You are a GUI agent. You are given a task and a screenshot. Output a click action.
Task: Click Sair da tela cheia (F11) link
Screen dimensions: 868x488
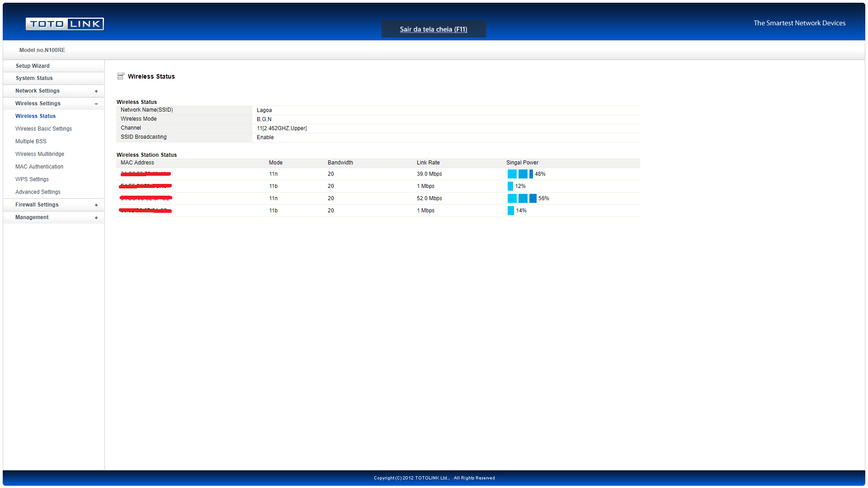point(433,29)
